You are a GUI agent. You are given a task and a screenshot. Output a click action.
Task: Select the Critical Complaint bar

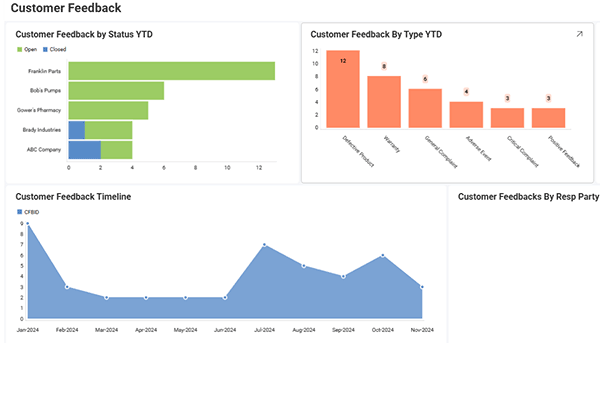(x=507, y=118)
